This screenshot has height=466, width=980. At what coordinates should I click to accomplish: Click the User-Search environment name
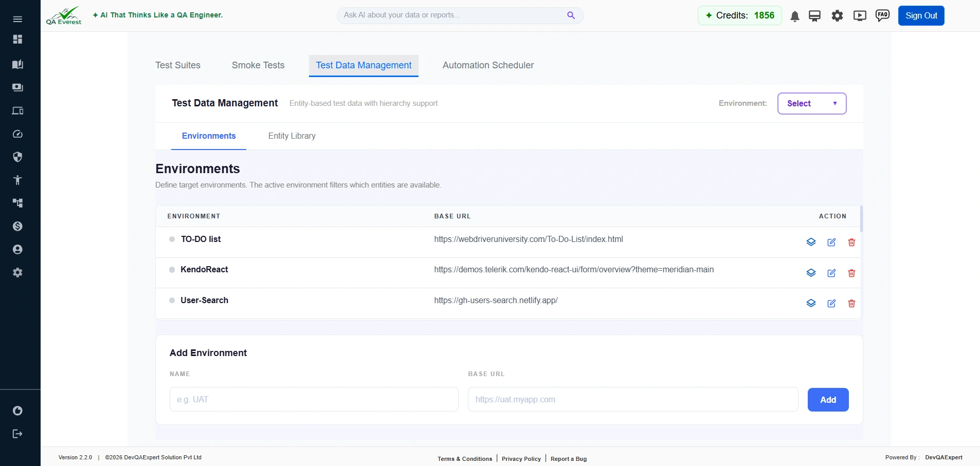pyautogui.click(x=204, y=300)
